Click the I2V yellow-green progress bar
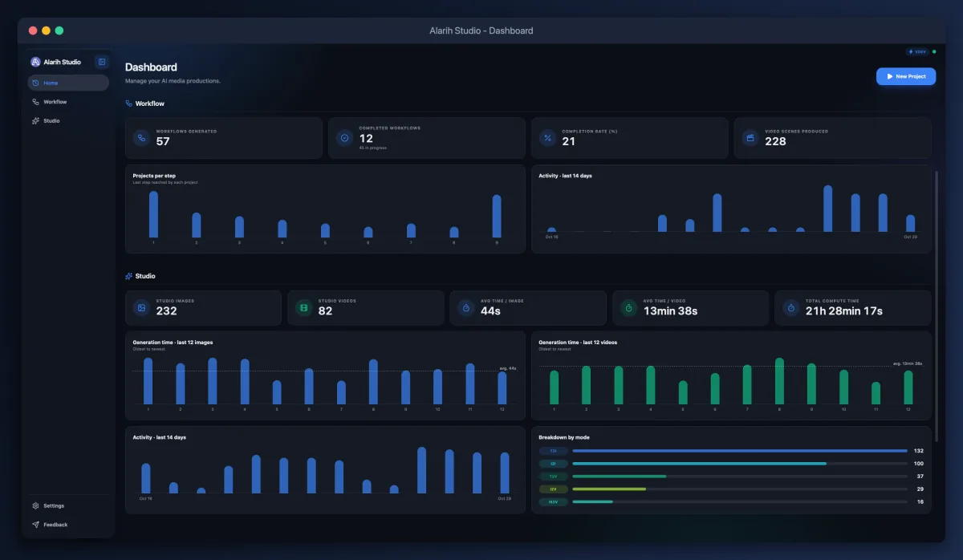 coord(609,489)
